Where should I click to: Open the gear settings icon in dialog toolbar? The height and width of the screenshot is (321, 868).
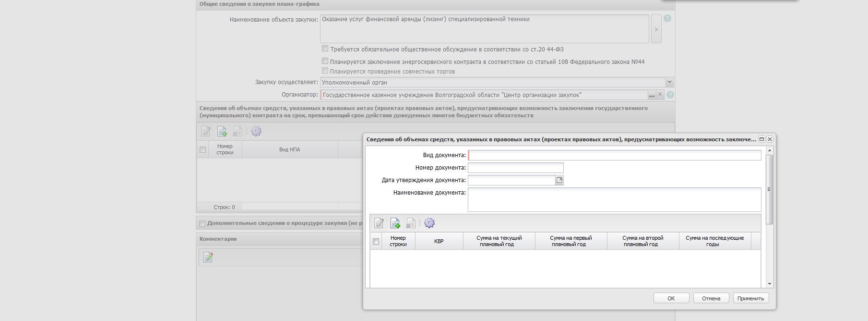429,223
